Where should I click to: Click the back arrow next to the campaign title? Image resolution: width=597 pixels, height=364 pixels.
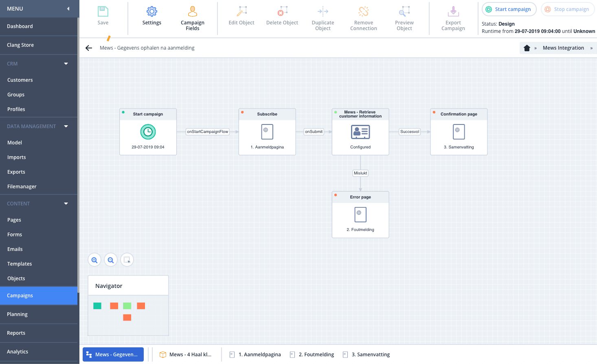[x=89, y=48]
